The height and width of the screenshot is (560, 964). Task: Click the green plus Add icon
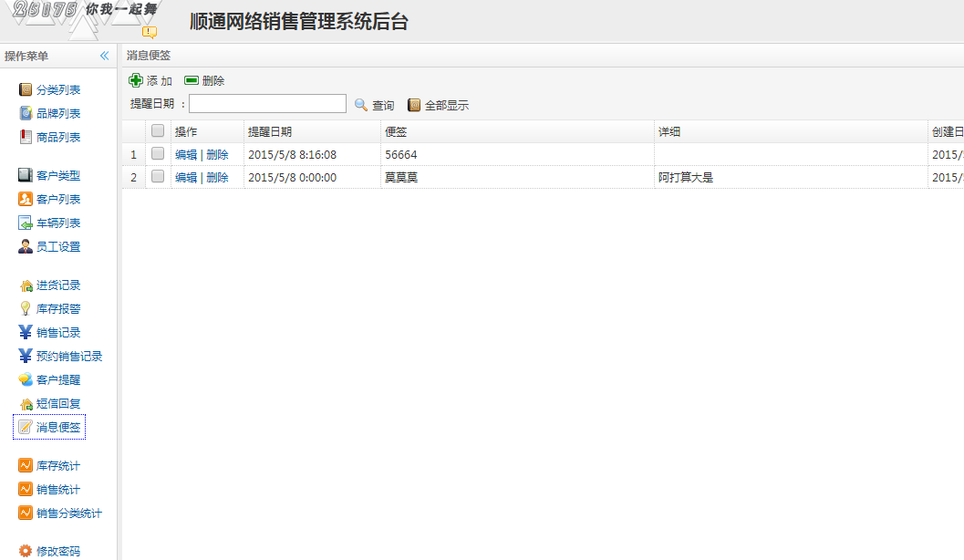[x=136, y=80]
